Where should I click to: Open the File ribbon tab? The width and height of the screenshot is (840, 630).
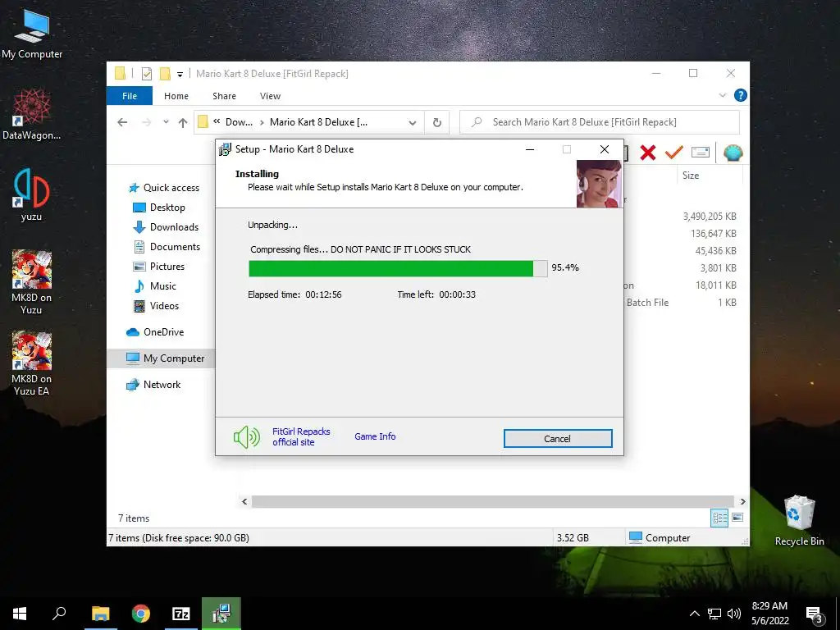130,96
